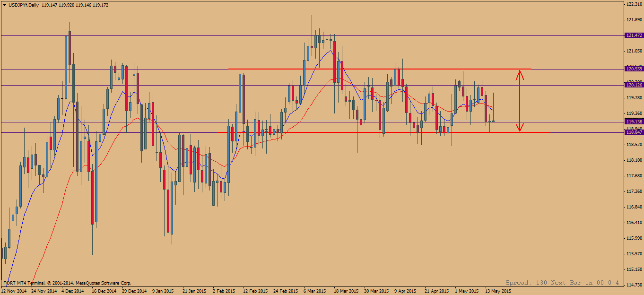Click the 119.780 price axis value

[x=634, y=98]
